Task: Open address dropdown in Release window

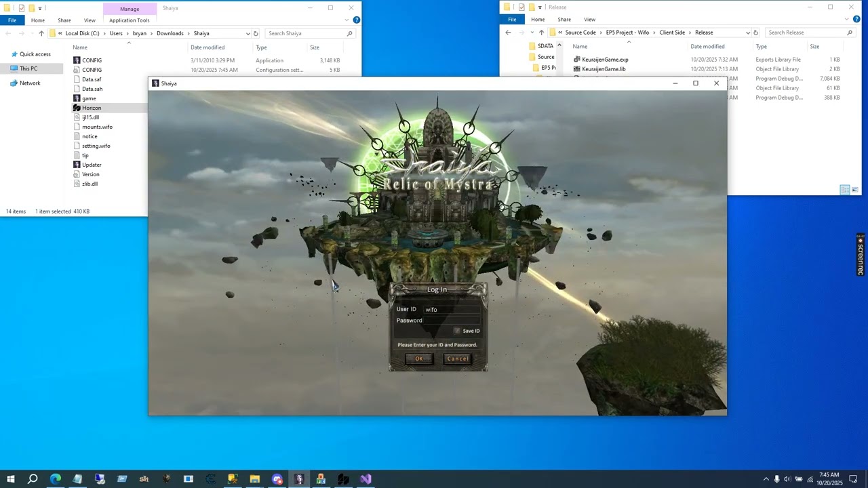Action: coord(748,33)
